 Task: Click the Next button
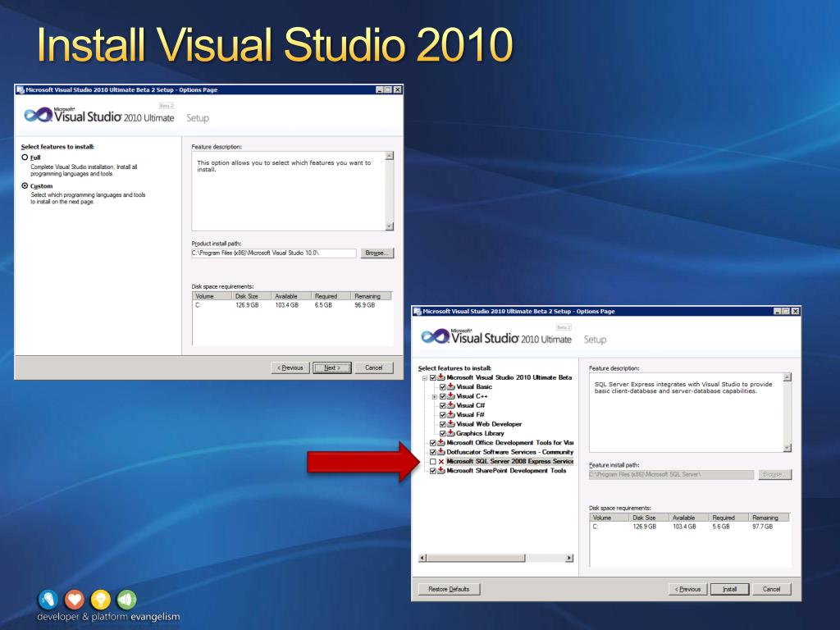332,367
